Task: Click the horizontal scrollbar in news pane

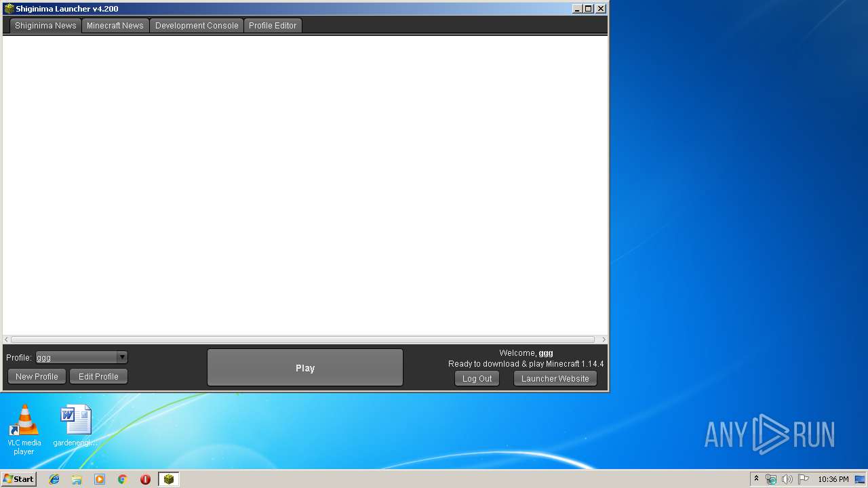Action: click(302, 340)
